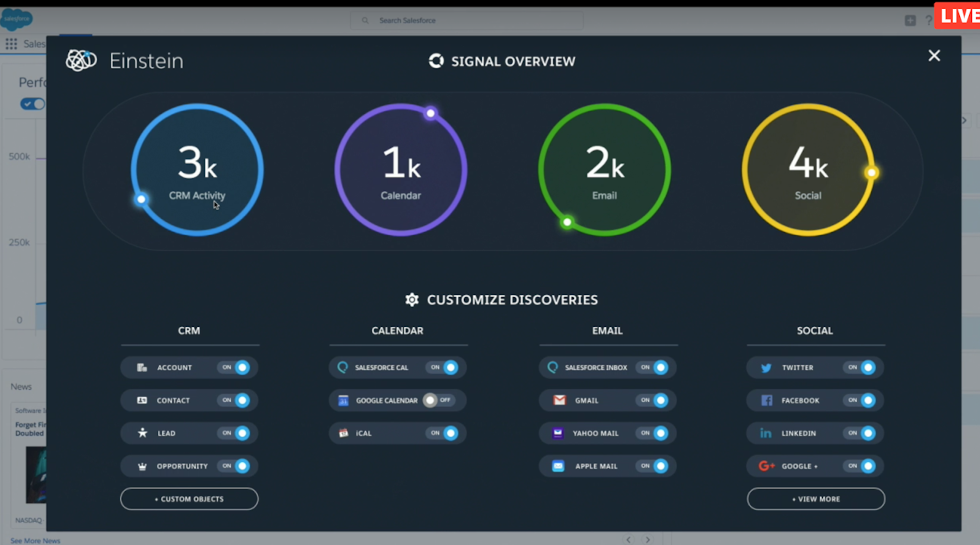This screenshot has width=980, height=545.
Task: Turn off the Google + toggle
Action: [860, 466]
